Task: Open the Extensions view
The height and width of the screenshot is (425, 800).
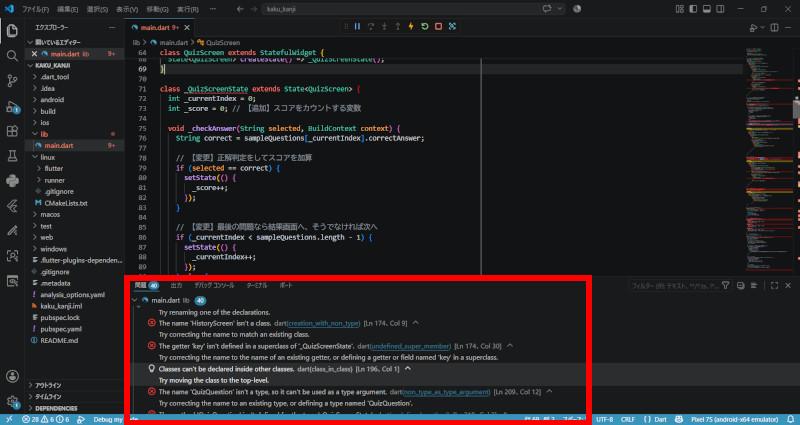Action: [12, 131]
